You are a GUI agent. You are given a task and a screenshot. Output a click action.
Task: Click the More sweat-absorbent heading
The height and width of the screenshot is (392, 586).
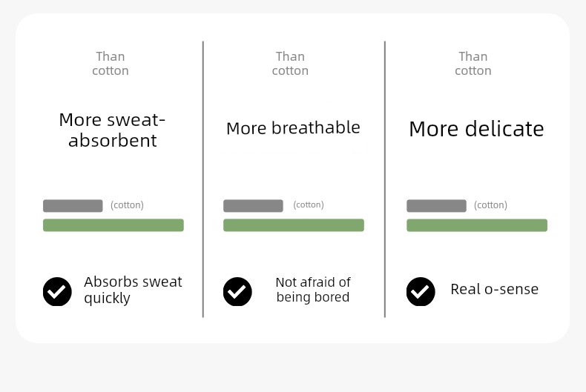(112, 130)
